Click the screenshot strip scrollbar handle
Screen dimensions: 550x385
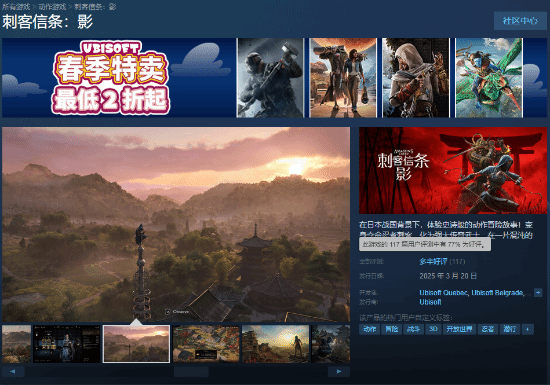click(191, 371)
